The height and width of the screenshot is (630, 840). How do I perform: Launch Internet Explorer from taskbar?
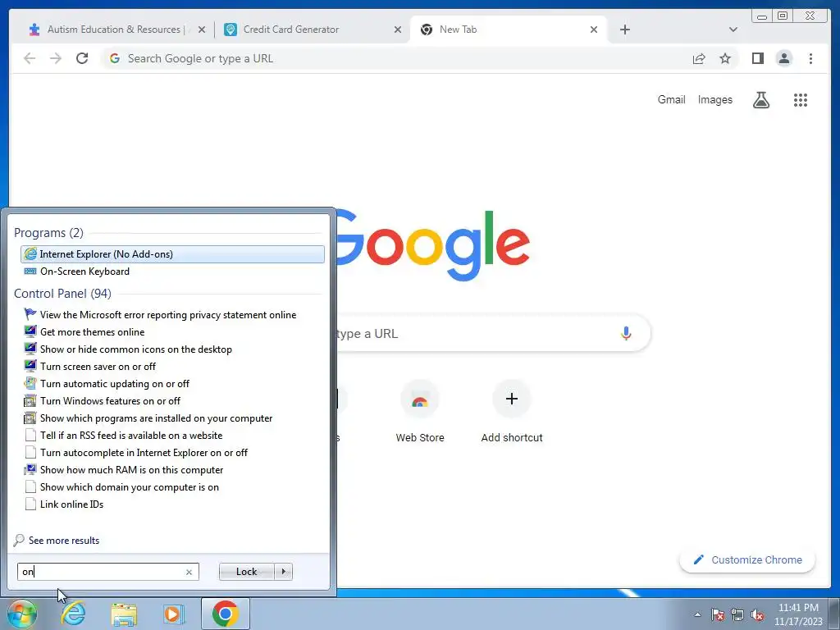pyautogui.click(x=73, y=614)
